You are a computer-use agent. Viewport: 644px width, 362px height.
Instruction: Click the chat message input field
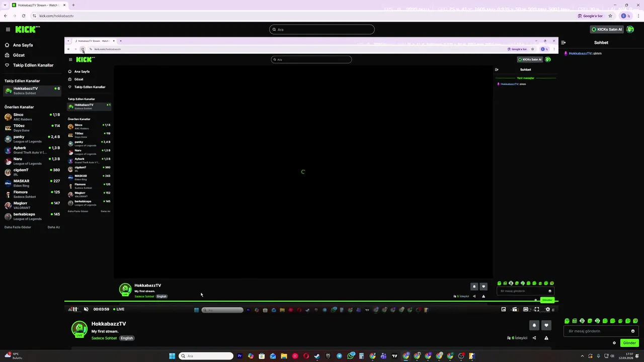click(601, 331)
